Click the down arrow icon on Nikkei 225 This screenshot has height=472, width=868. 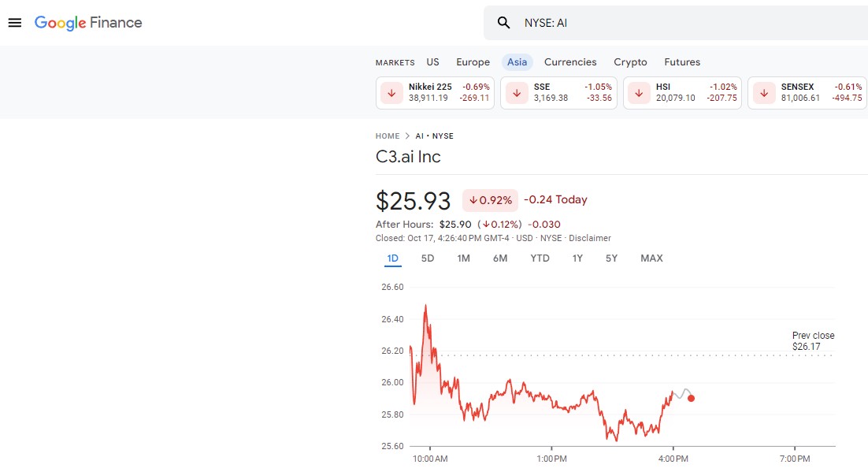pos(392,92)
